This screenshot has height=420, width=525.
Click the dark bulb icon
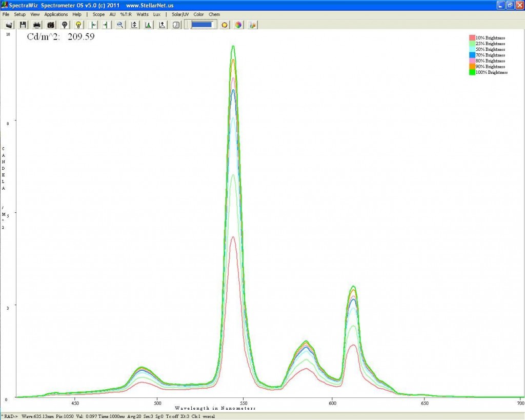[x=65, y=25]
